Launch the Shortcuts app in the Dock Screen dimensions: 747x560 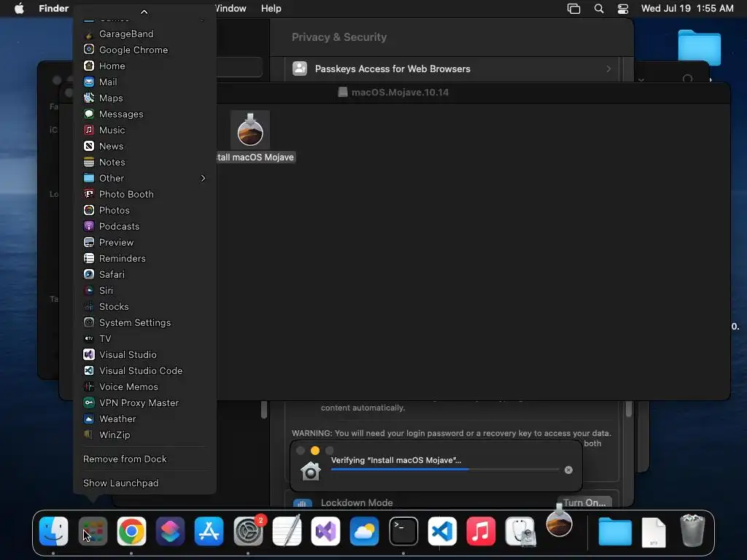pyautogui.click(x=170, y=531)
